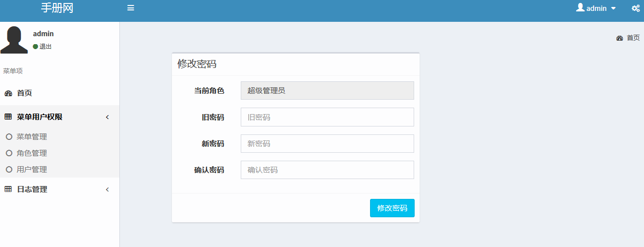Screen dimensions: 644x247
Task: Expand the 日志管理 menu chevron
Action: (x=107, y=189)
